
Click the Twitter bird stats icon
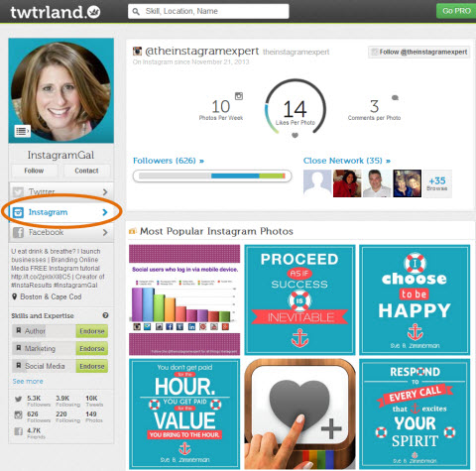[x=19, y=399]
